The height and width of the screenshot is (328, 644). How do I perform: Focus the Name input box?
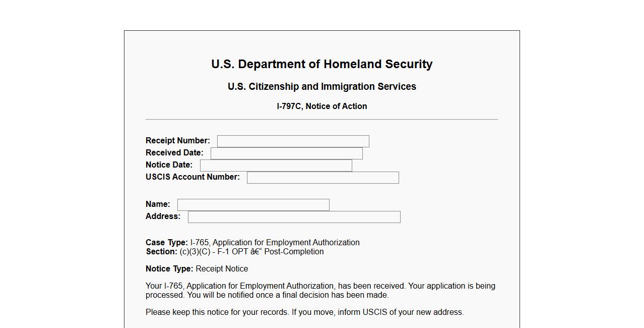tap(253, 205)
